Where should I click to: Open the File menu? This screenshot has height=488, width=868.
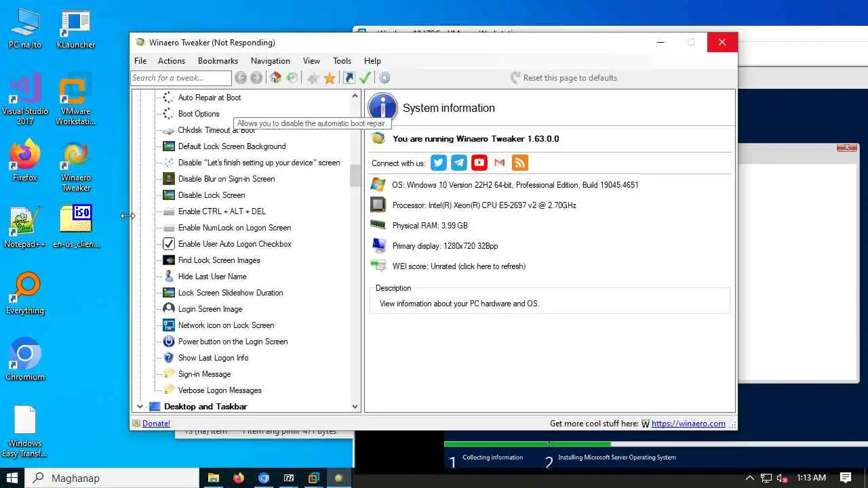click(140, 61)
